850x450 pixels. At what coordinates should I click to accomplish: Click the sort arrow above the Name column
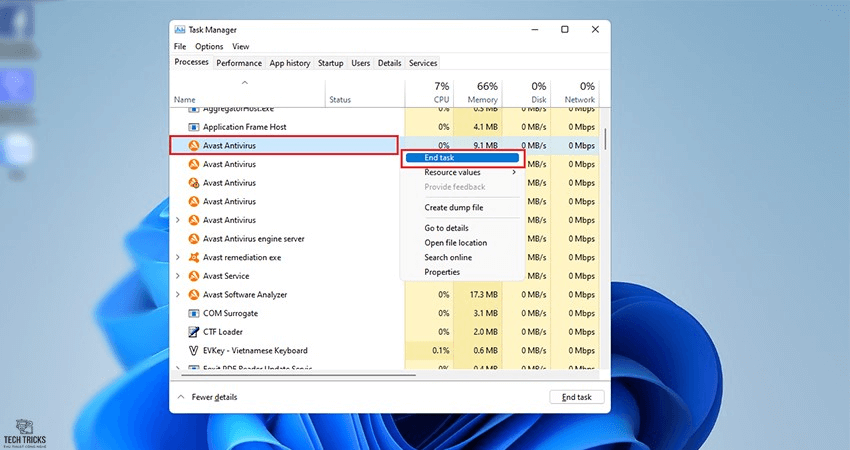click(x=244, y=83)
